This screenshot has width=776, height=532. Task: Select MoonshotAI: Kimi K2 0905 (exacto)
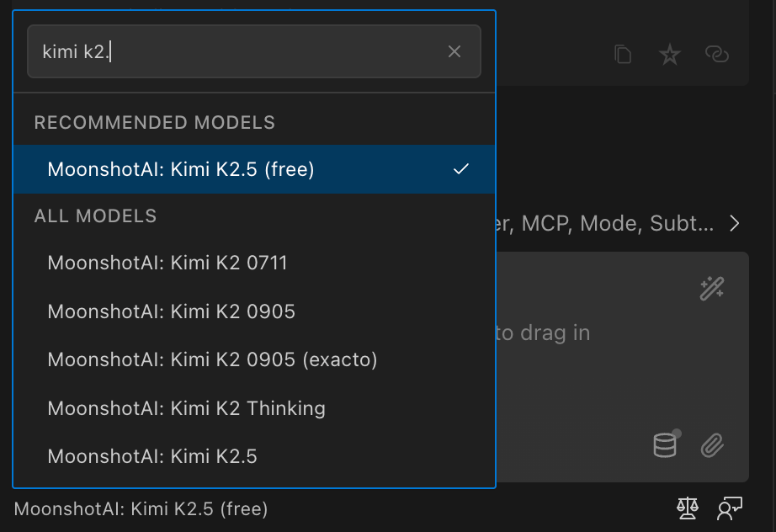coord(212,360)
